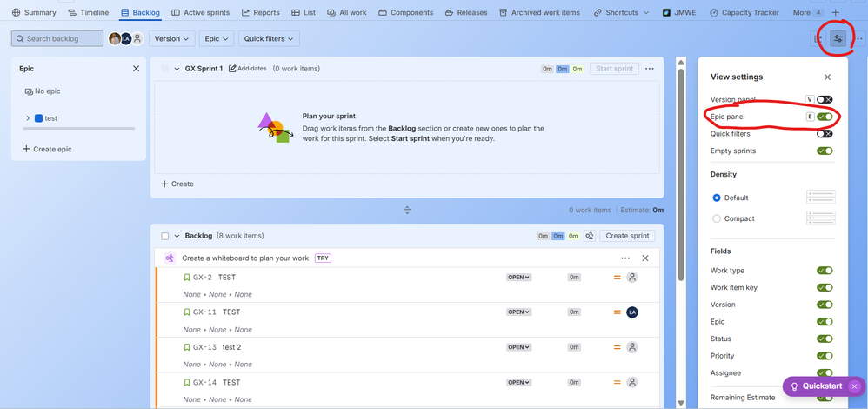868x409 pixels.
Task: Dismiss the whiteboard banner
Action: click(x=644, y=258)
